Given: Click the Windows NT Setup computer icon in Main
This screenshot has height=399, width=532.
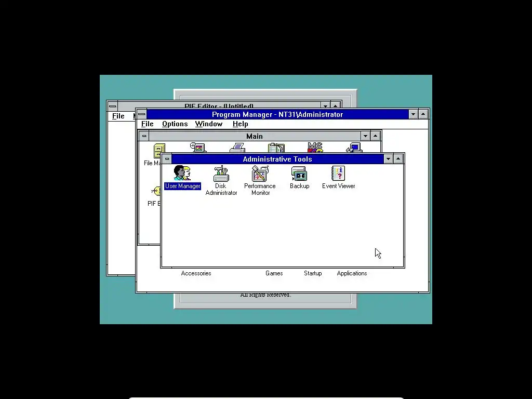Looking at the screenshot, I should pos(354,148).
